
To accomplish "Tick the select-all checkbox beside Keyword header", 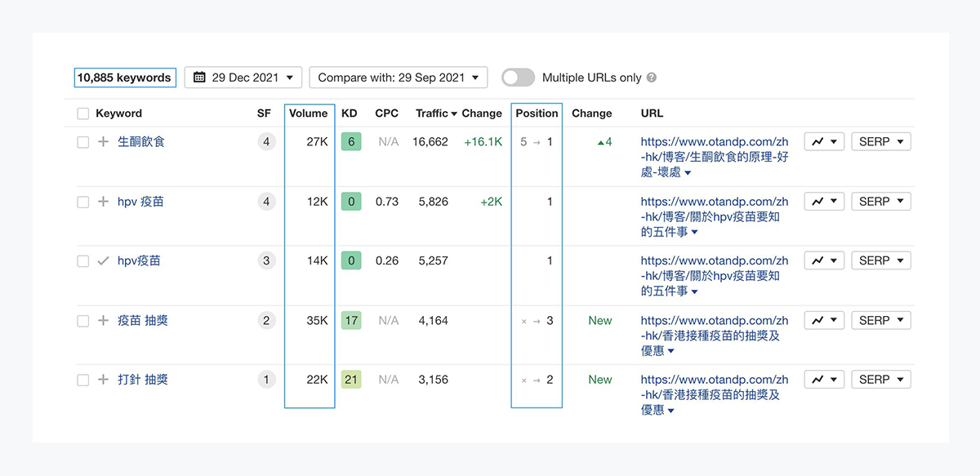I will [82, 113].
